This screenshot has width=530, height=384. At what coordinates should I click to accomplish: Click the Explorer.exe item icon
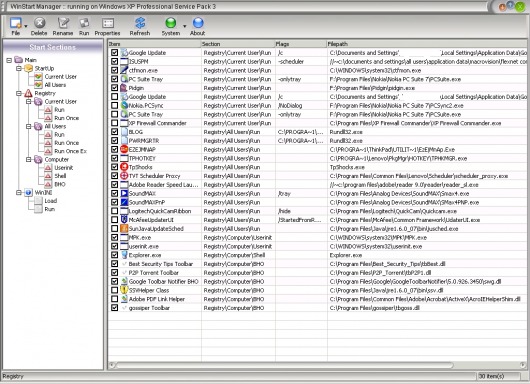pos(124,255)
